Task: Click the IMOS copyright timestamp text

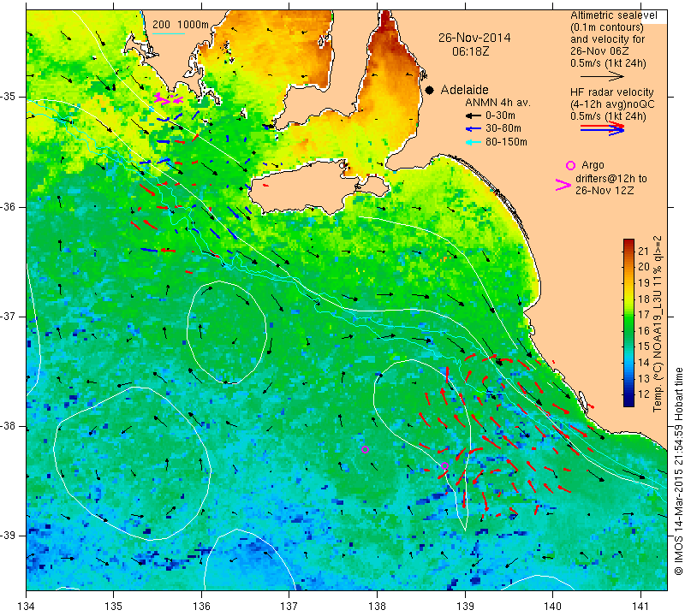Action: [678, 471]
